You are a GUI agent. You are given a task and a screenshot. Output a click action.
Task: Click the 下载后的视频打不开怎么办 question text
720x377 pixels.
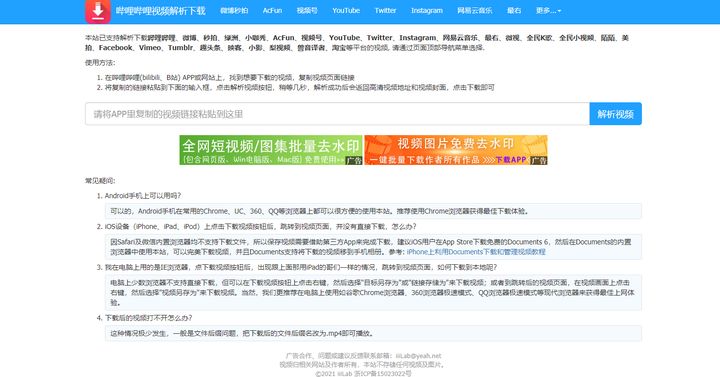[x=148, y=318]
